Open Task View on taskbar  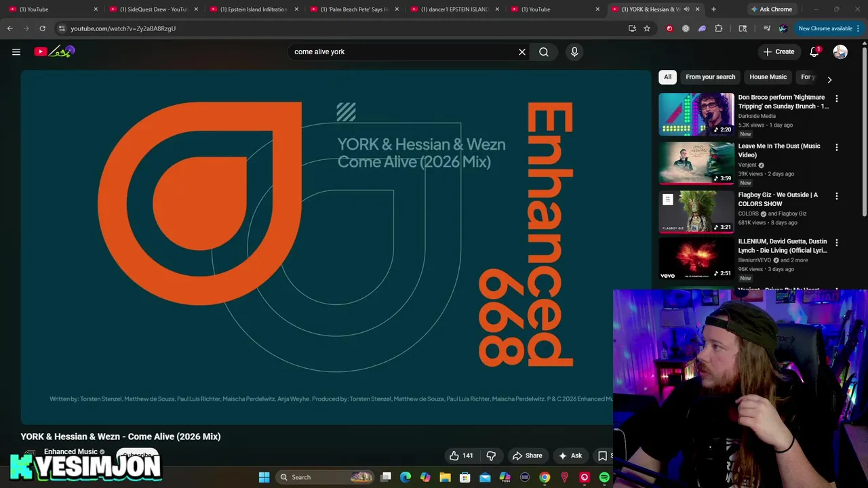pyautogui.click(x=386, y=477)
